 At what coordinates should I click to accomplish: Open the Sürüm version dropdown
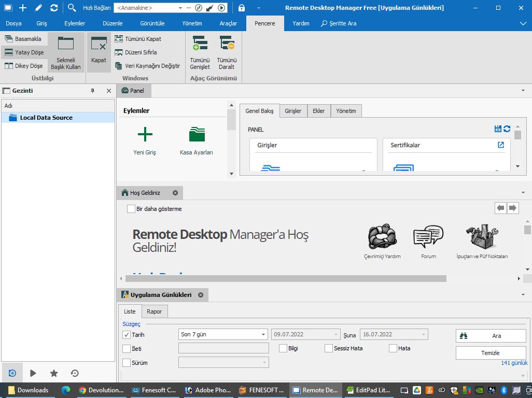pos(264,363)
